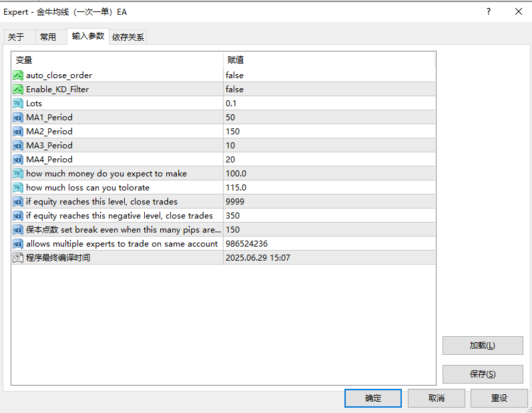Click icon beside 'how much loss can you tolorate'

pyautogui.click(x=18, y=188)
